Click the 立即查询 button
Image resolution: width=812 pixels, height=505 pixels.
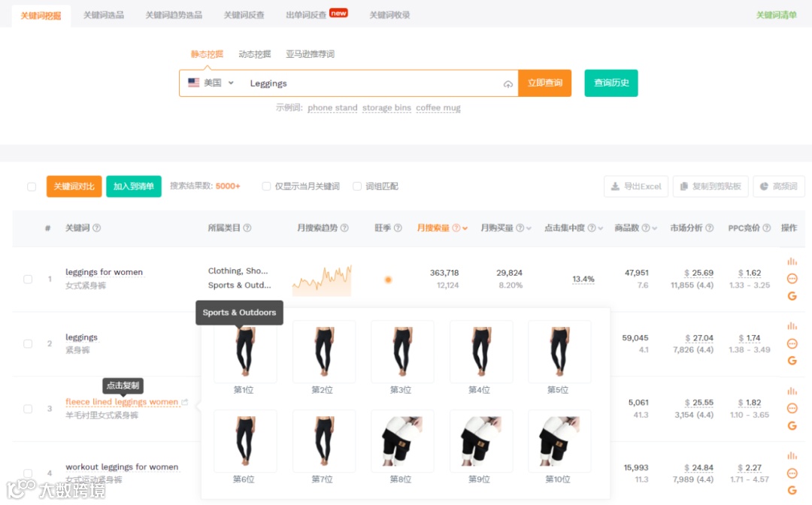[x=545, y=83]
